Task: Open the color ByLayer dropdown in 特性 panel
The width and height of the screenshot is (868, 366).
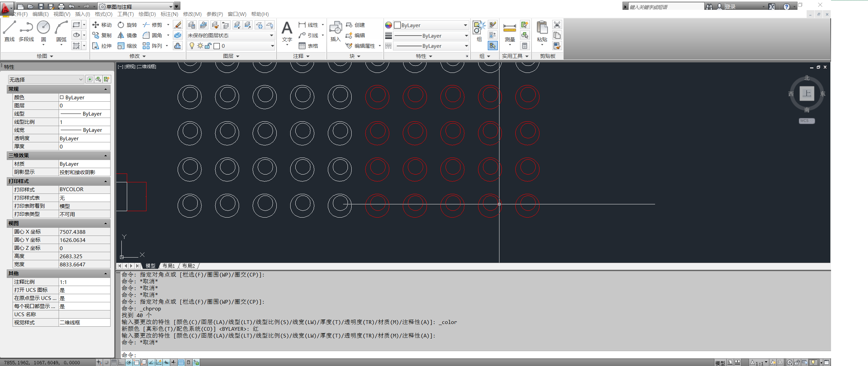Action: coord(431,25)
